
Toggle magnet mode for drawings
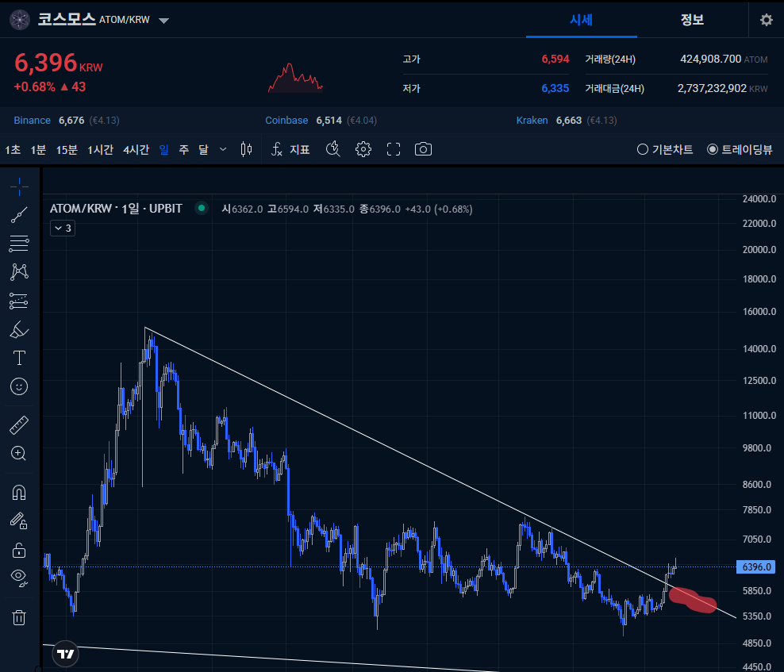coord(19,493)
